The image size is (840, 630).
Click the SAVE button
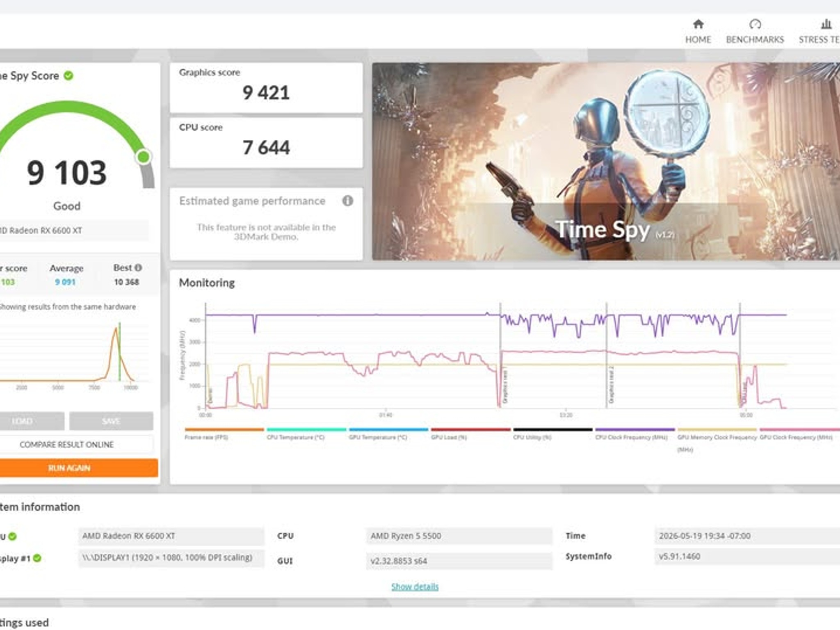click(111, 421)
